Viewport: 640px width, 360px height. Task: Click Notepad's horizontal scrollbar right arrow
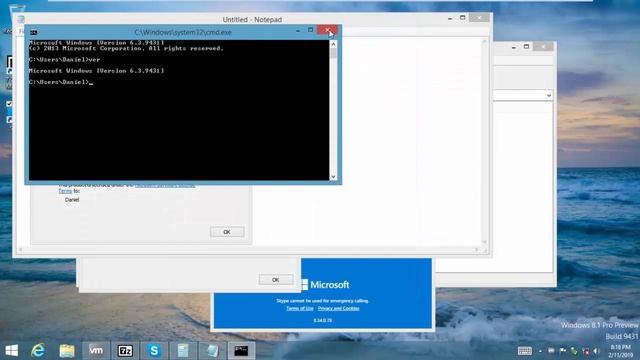pyautogui.click(x=477, y=249)
